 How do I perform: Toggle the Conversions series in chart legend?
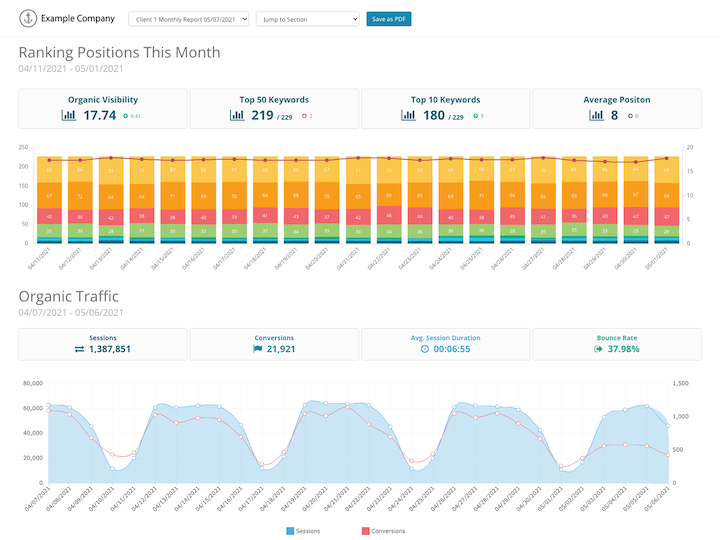[x=382, y=531]
